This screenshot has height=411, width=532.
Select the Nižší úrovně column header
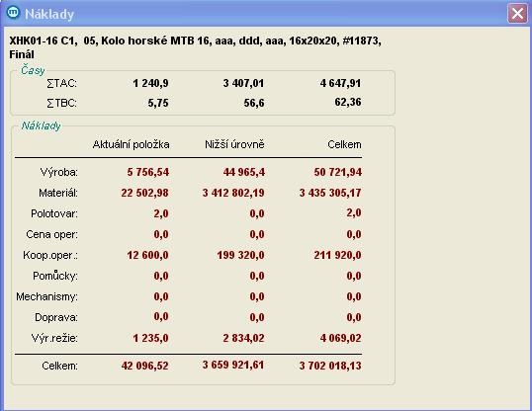(234, 144)
